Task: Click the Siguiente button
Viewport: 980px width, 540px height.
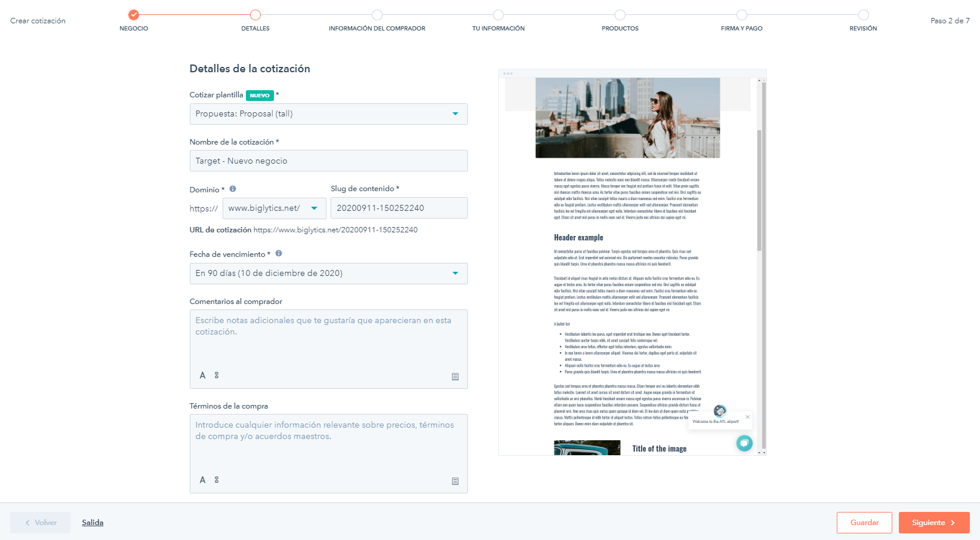Action: coord(934,523)
